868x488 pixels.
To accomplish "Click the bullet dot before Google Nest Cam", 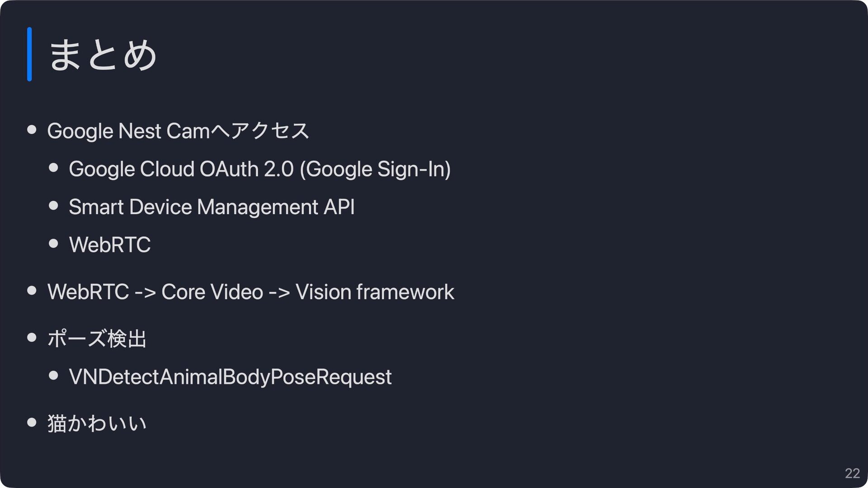I will (x=32, y=130).
